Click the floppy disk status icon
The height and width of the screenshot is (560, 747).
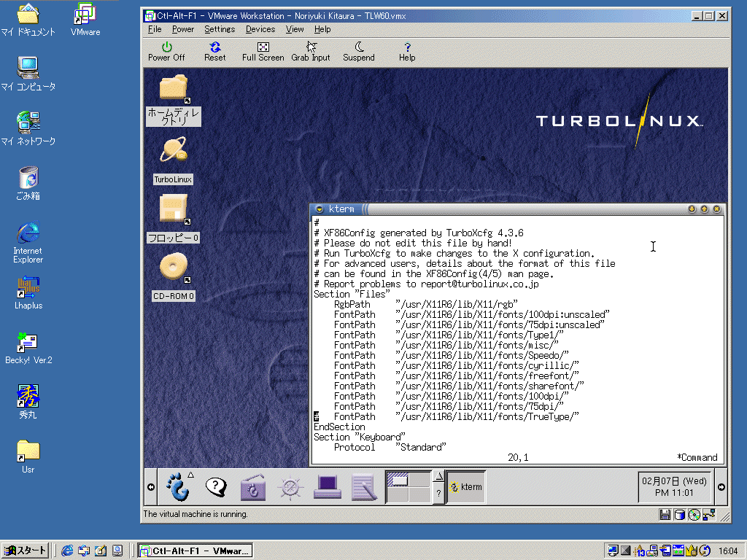665,515
